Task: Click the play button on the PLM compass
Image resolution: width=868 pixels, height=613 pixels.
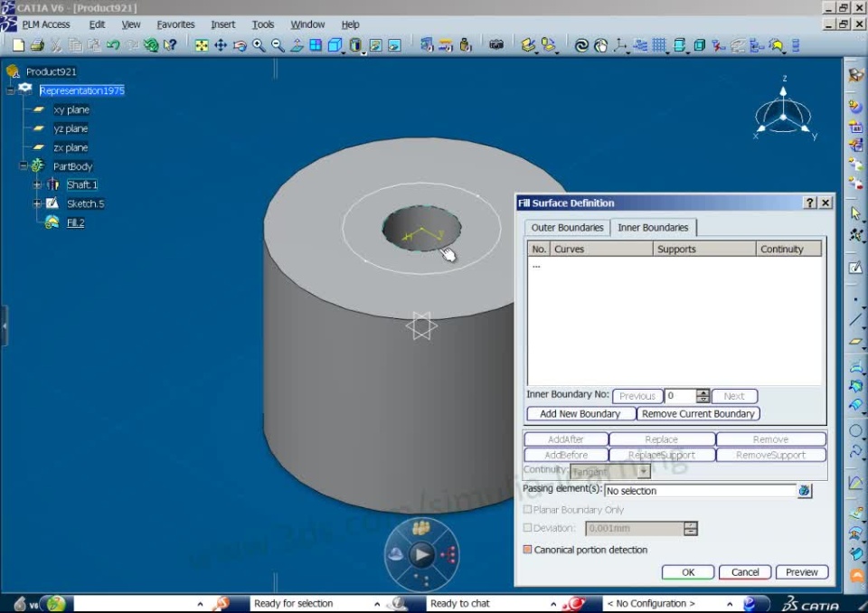Action: [422, 554]
